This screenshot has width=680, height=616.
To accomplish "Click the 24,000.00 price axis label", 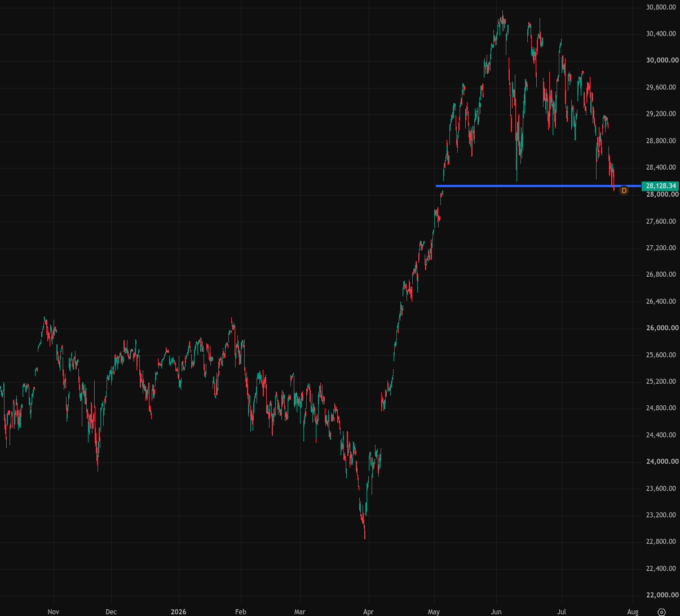I will click(x=662, y=462).
